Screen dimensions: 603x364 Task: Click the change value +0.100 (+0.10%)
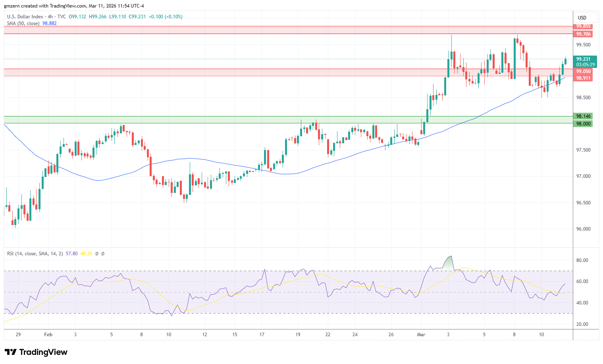click(x=166, y=17)
